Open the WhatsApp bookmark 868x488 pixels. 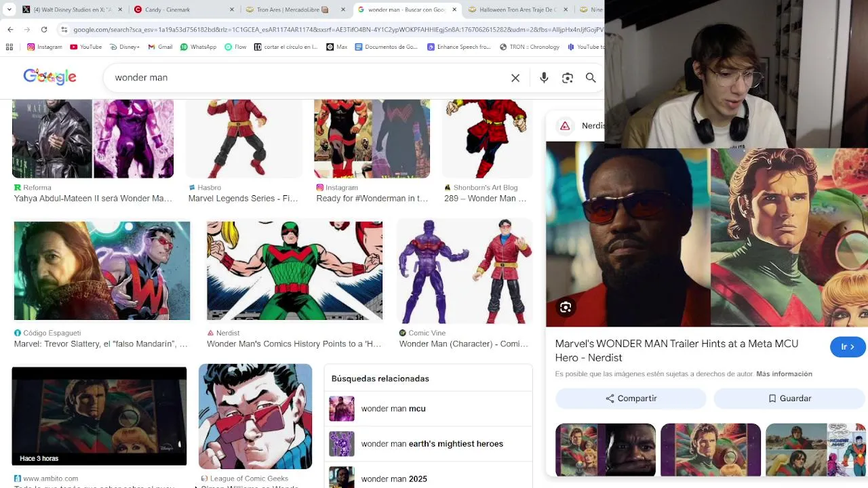[199, 47]
